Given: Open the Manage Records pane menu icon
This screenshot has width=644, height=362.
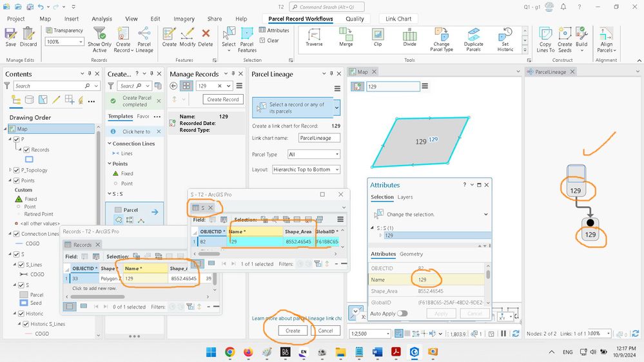Looking at the screenshot, I should click(239, 86).
